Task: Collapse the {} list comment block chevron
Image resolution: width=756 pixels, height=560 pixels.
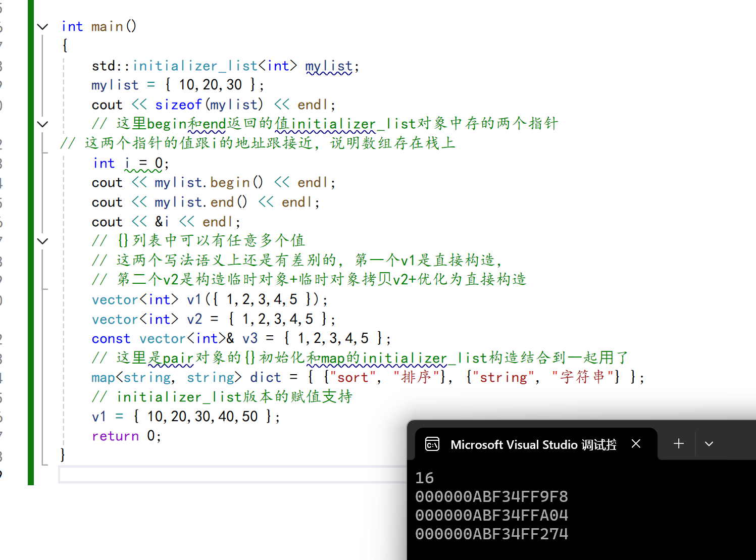Action: point(43,241)
